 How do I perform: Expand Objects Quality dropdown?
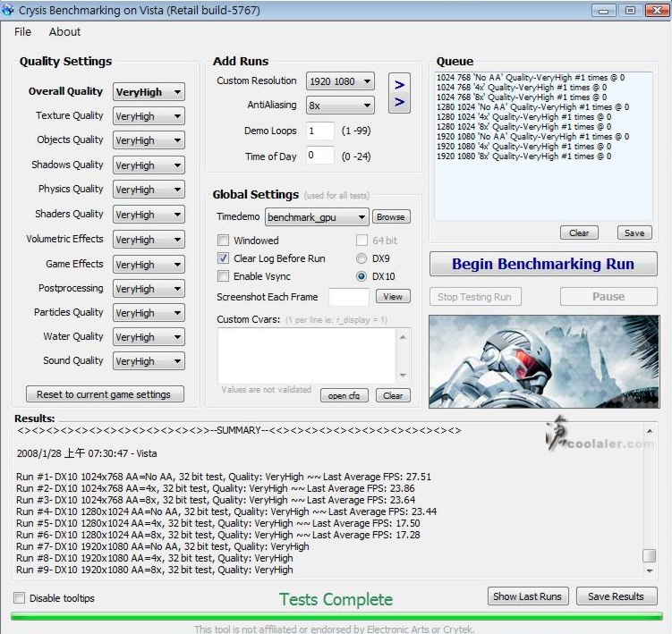click(x=149, y=140)
